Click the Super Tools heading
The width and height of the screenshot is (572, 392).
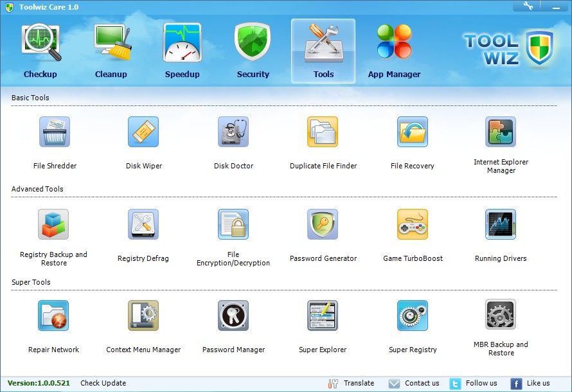pyautogui.click(x=31, y=282)
